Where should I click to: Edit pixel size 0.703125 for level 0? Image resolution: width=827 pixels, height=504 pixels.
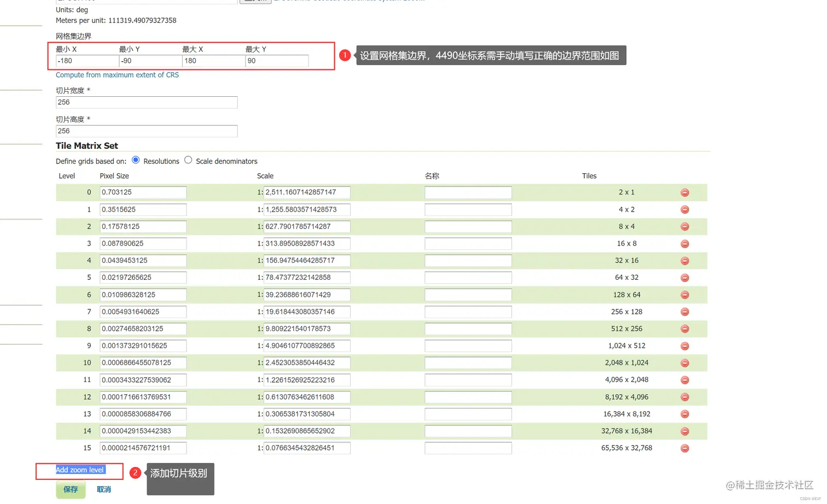(x=143, y=192)
